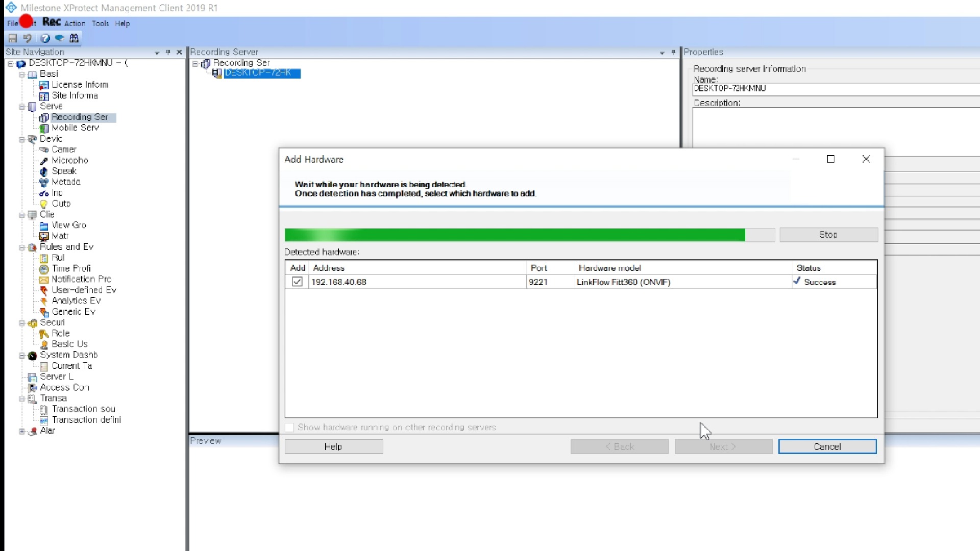Collapse the Rules and Events node
The width and height of the screenshot is (980, 551).
point(22,247)
